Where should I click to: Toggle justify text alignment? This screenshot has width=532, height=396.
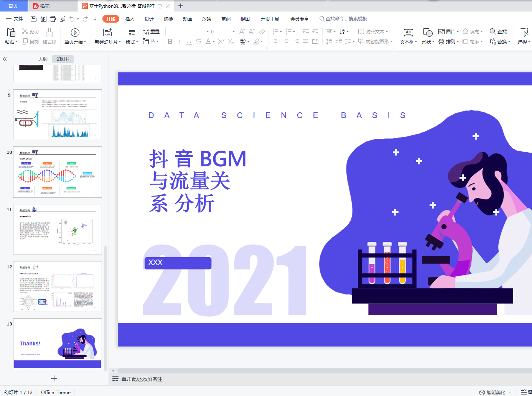(x=306, y=41)
